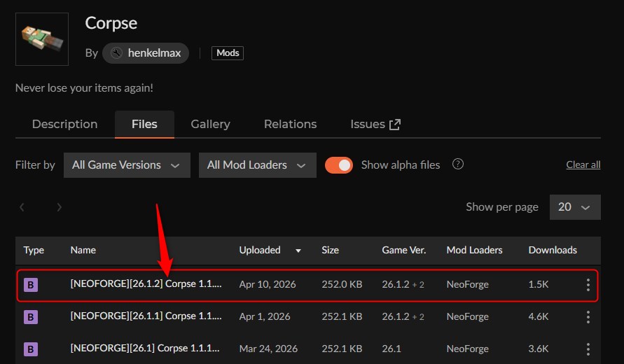This screenshot has height=364, width=624.
Task: Click the alpha files help question icon
Action: [458, 164]
